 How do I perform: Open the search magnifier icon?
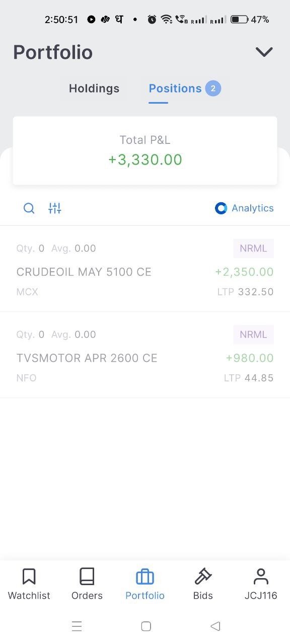click(29, 208)
